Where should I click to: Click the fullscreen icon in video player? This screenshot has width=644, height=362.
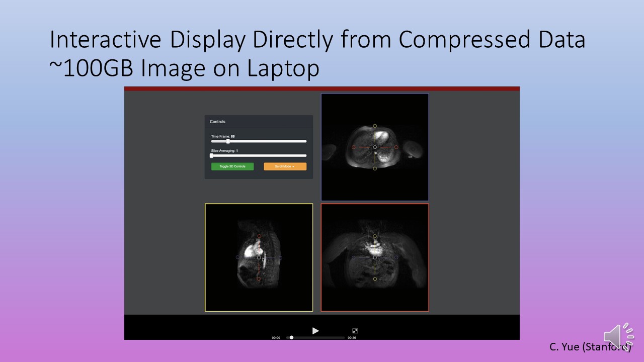355,331
